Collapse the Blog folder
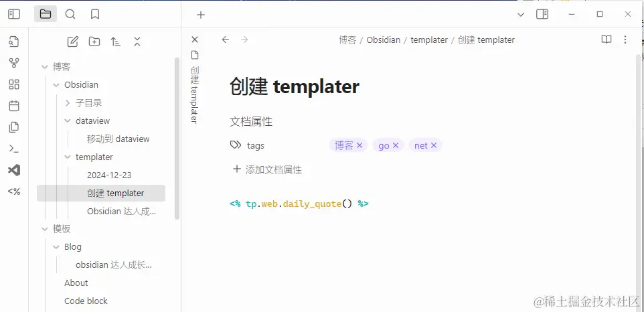 (x=56, y=247)
